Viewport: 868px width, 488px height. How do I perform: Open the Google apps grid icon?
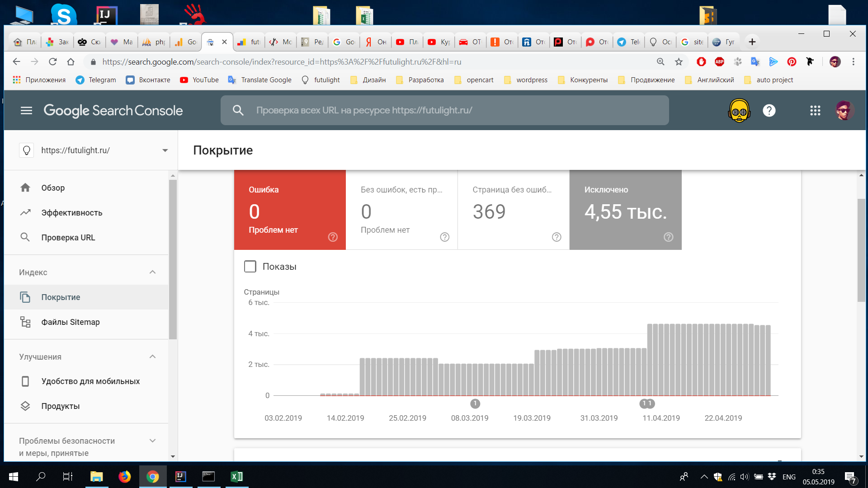tap(815, 110)
